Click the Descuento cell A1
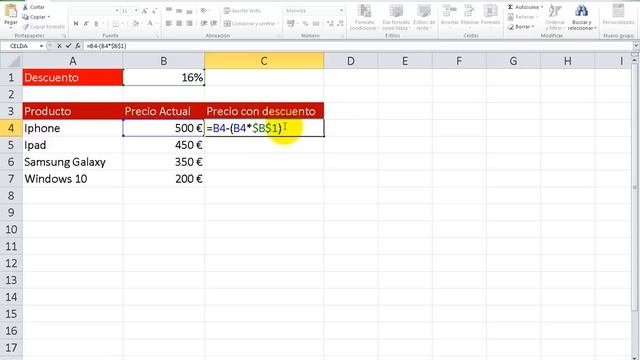 (x=73, y=78)
